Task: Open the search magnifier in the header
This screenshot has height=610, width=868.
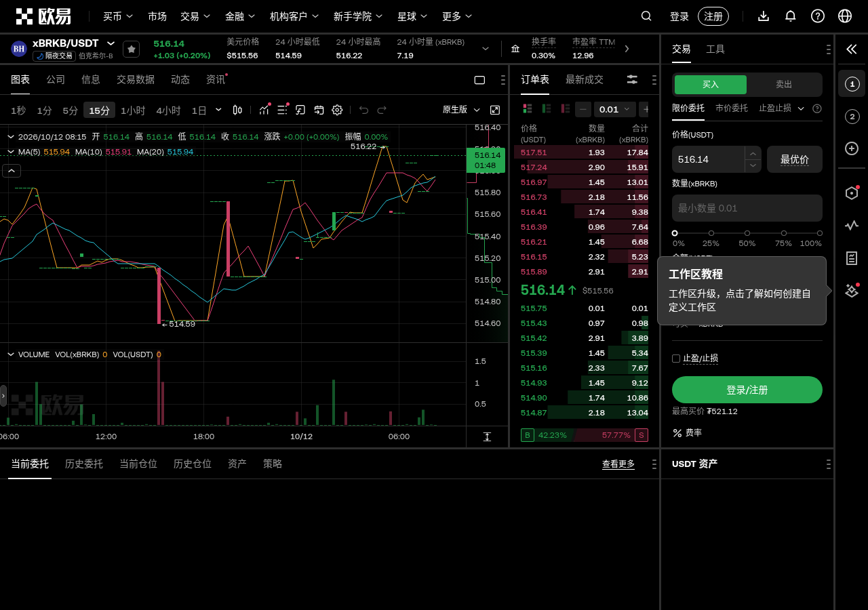Action: [x=646, y=16]
